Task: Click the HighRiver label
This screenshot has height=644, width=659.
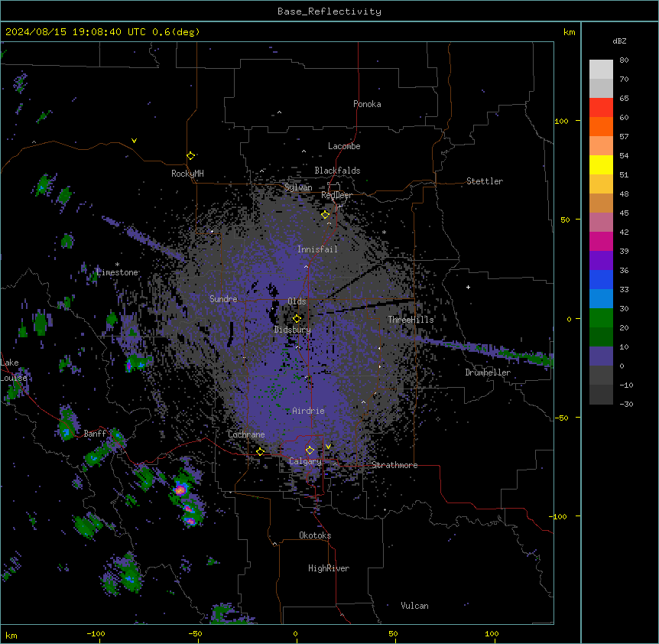Action: [x=329, y=568]
